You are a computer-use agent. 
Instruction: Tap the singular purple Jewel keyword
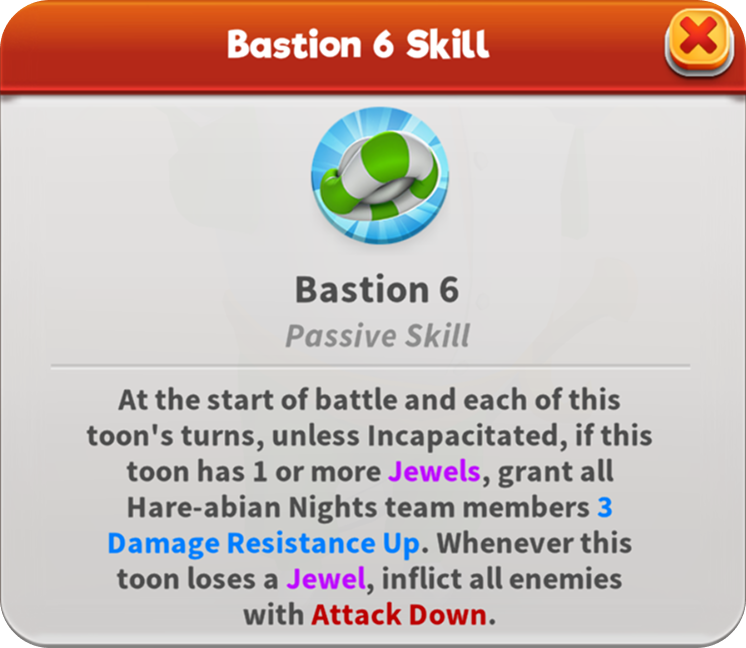coord(326,579)
